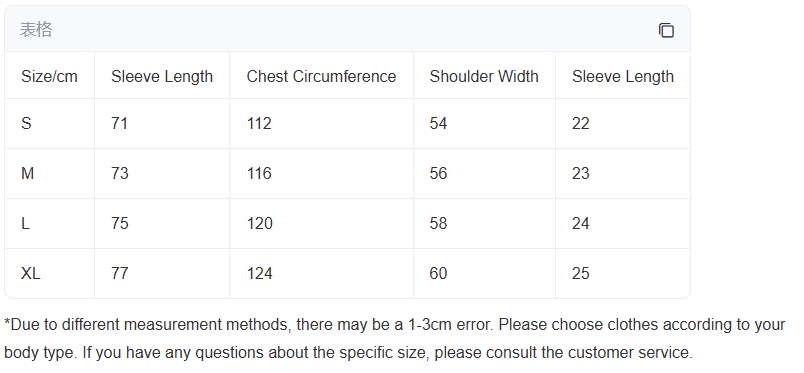
Task: Click shoulder width value 54
Action: coord(438,123)
